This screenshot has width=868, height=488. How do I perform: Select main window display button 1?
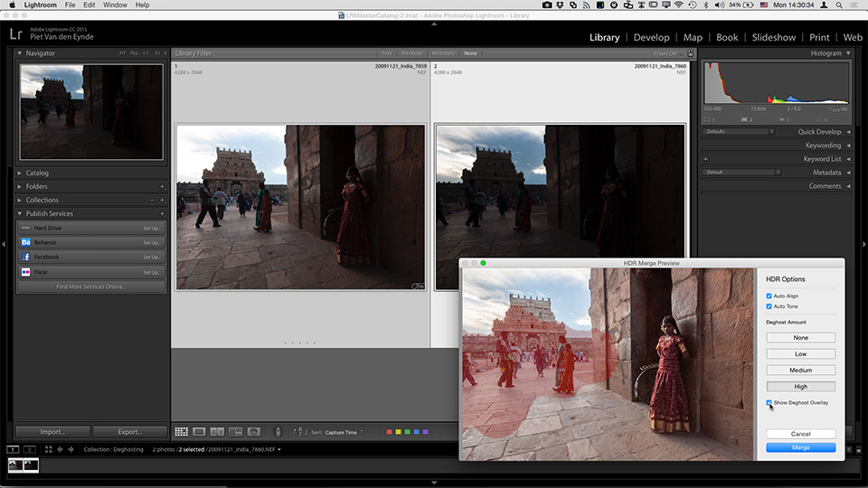(13, 449)
